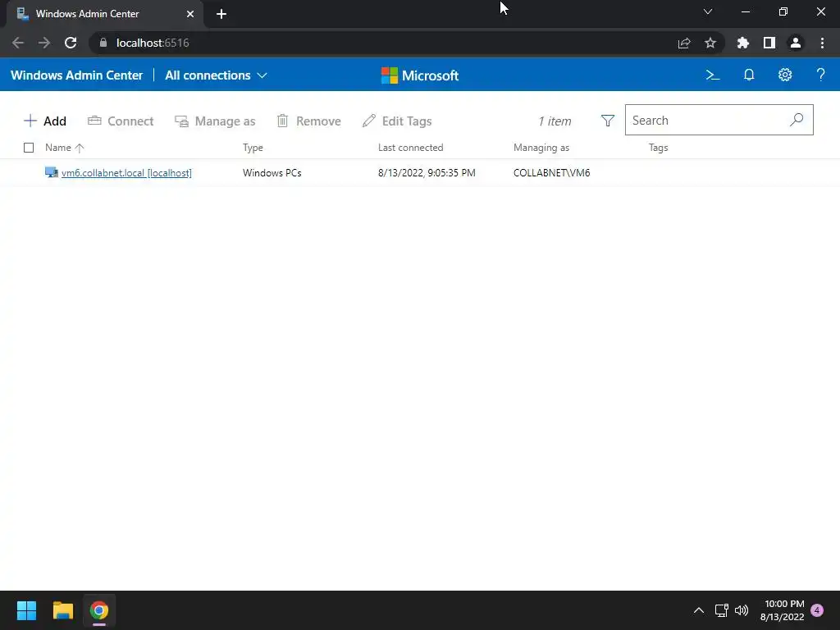Open network tray icon
Viewport: 840px width, 630px height.
click(x=721, y=610)
